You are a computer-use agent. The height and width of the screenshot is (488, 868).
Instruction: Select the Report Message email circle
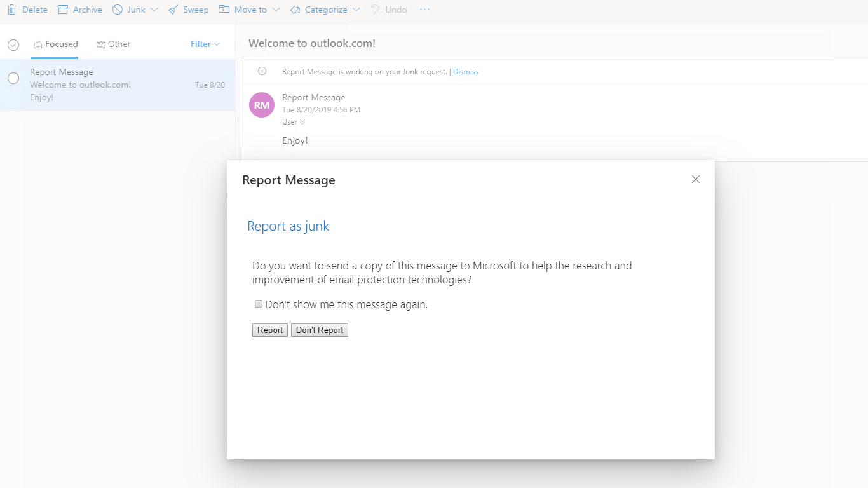pos(13,78)
